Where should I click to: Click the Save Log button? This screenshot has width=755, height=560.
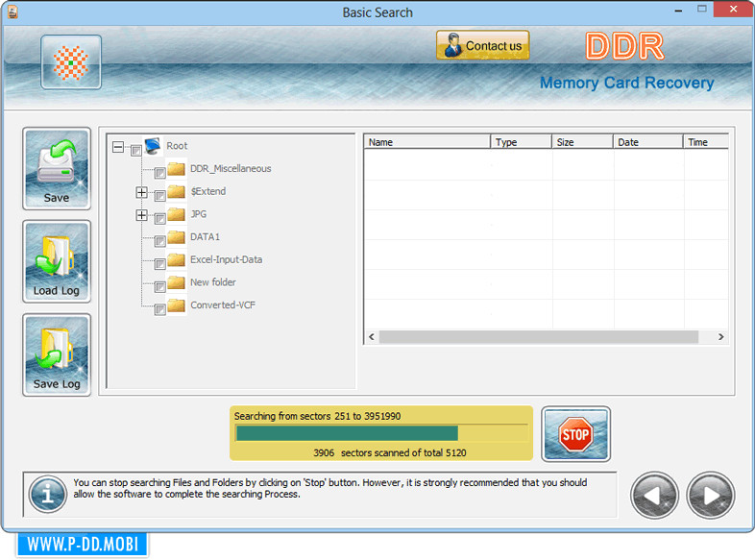[57, 354]
